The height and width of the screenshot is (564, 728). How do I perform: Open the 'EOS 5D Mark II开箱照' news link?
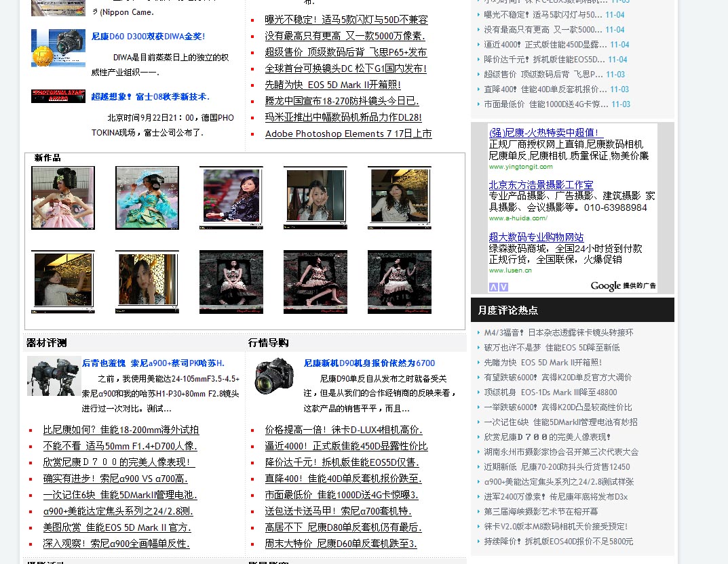332,85
